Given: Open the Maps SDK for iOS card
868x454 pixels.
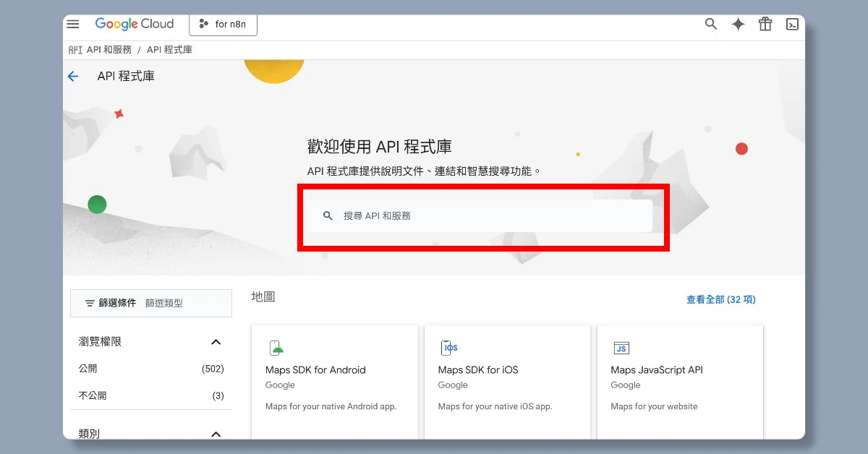Looking at the screenshot, I should [x=507, y=382].
